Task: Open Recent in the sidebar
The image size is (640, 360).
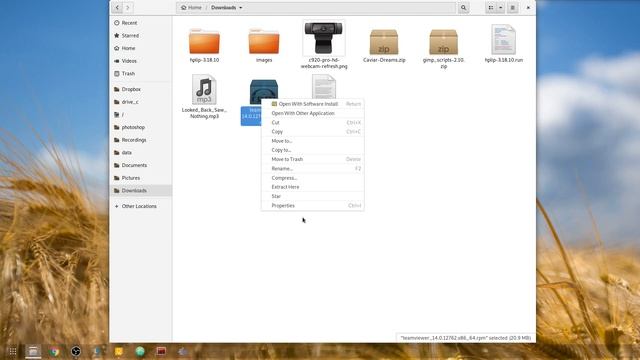Action: (140, 23)
